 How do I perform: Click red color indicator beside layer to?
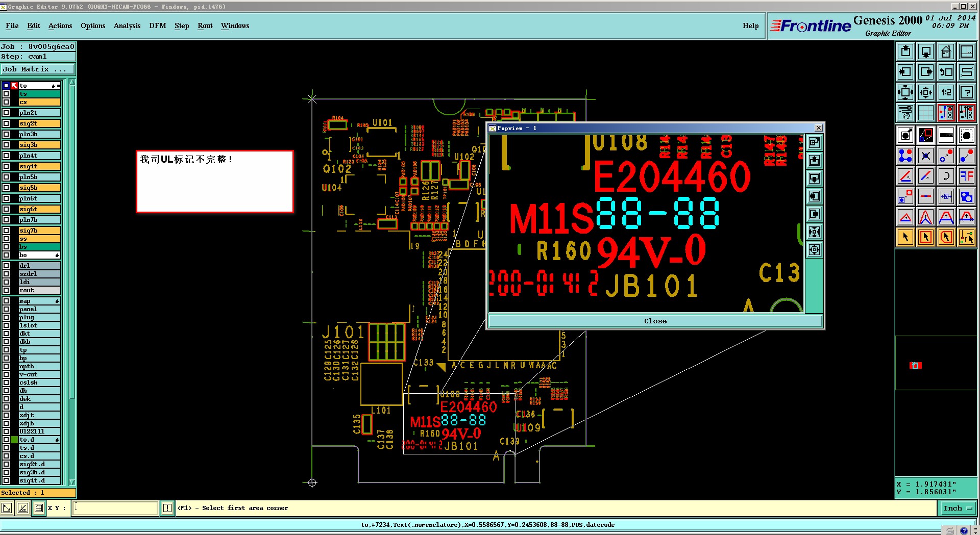pos(14,86)
